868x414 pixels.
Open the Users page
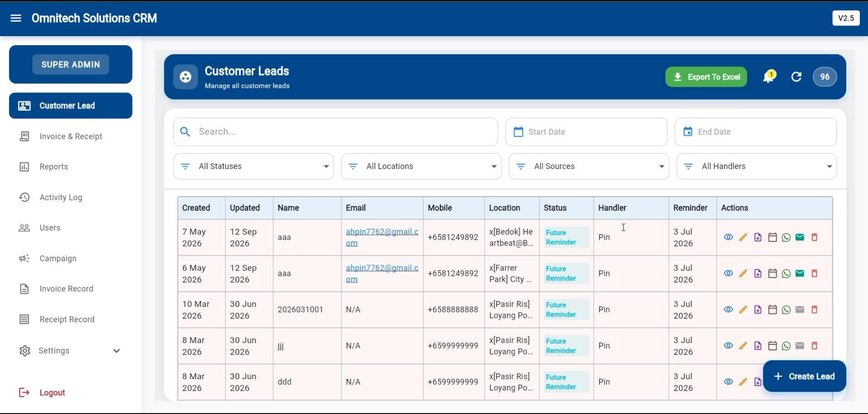(x=71, y=228)
